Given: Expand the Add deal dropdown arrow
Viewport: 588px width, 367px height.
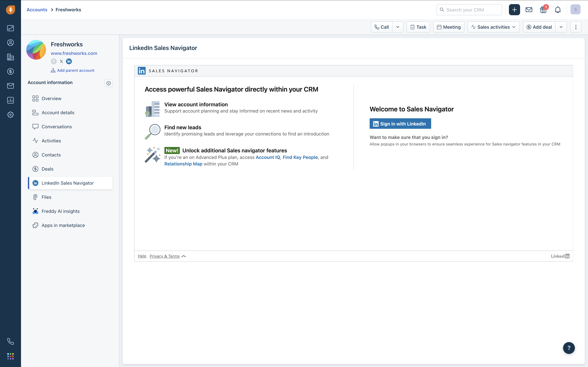Looking at the screenshot, I should (x=561, y=27).
